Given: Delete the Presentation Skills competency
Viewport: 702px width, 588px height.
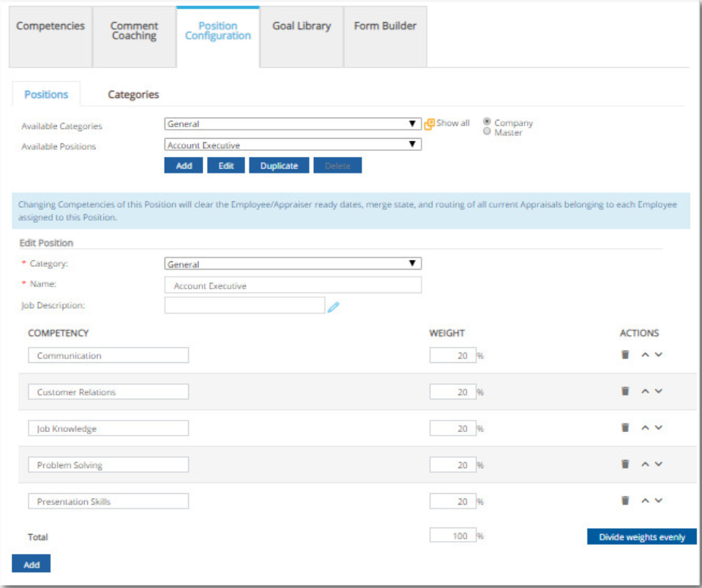Looking at the screenshot, I should (625, 500).
